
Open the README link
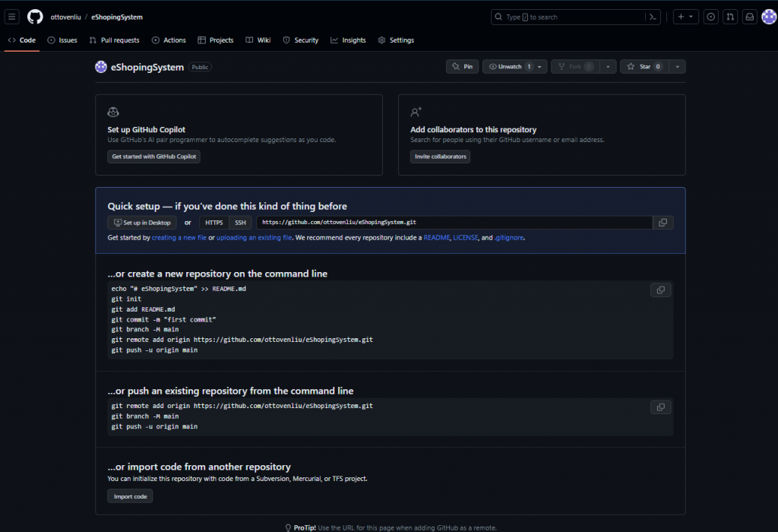coord(437,238)
